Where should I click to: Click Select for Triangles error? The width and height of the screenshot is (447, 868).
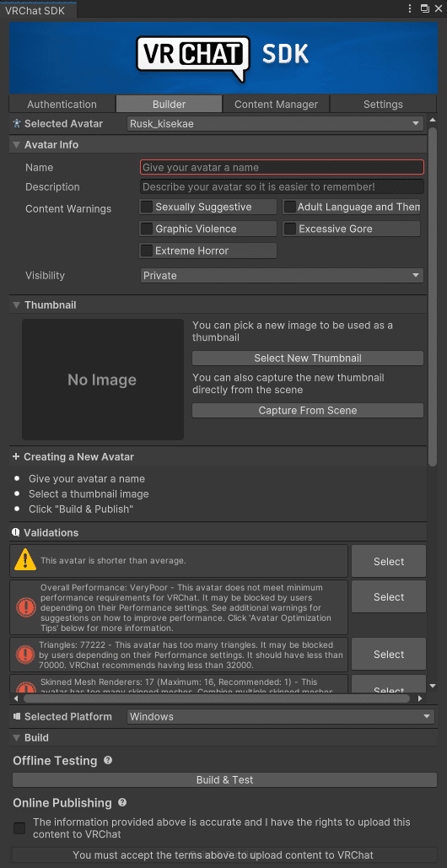point(388,655)
